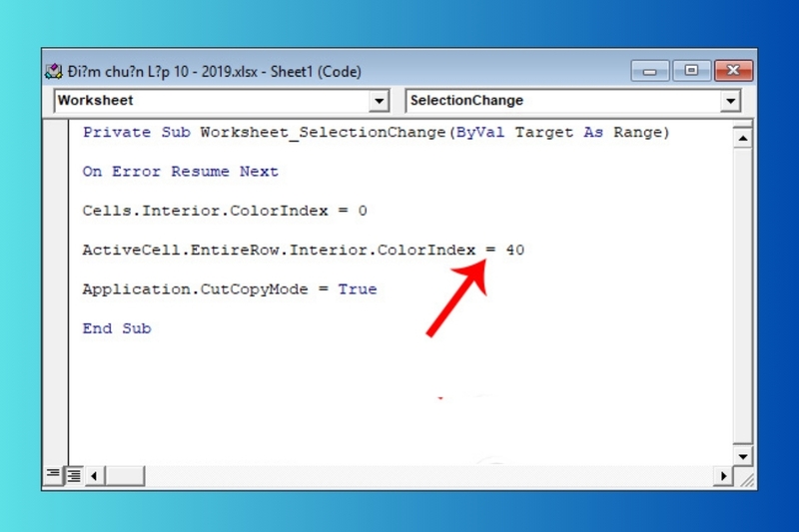This screenshot has height=532, width=799.
Task: Click the value 40 in ActiveCell line
Action: [x=515, y=250]
